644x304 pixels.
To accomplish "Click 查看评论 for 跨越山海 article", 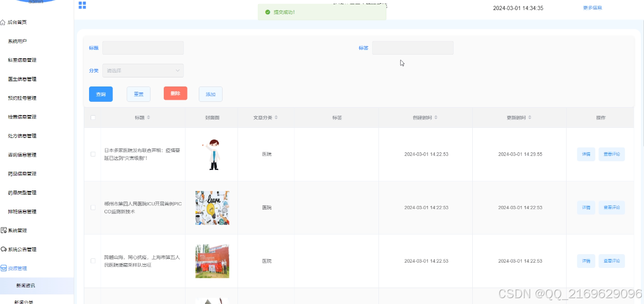I will point(612,261).
